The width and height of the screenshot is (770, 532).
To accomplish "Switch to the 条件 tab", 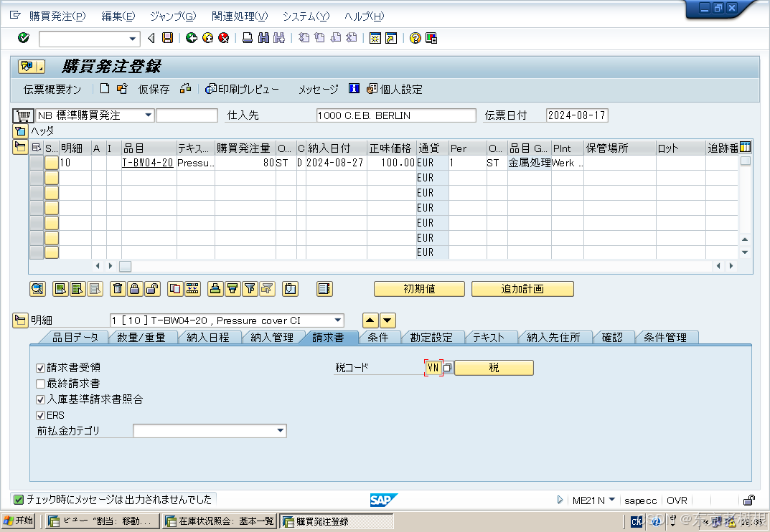I will (x=377, y=338).
